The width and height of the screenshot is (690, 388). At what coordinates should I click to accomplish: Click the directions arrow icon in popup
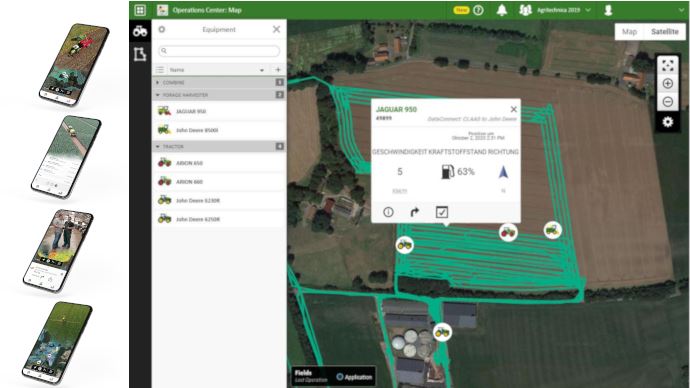point(415,212)
